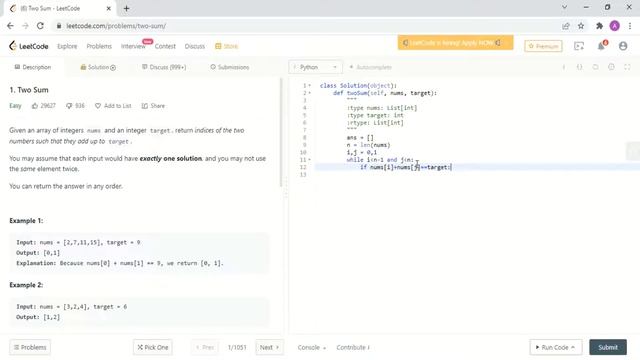Click the Problems list button
Screen dimensions: 640x360
pos(30,347)
